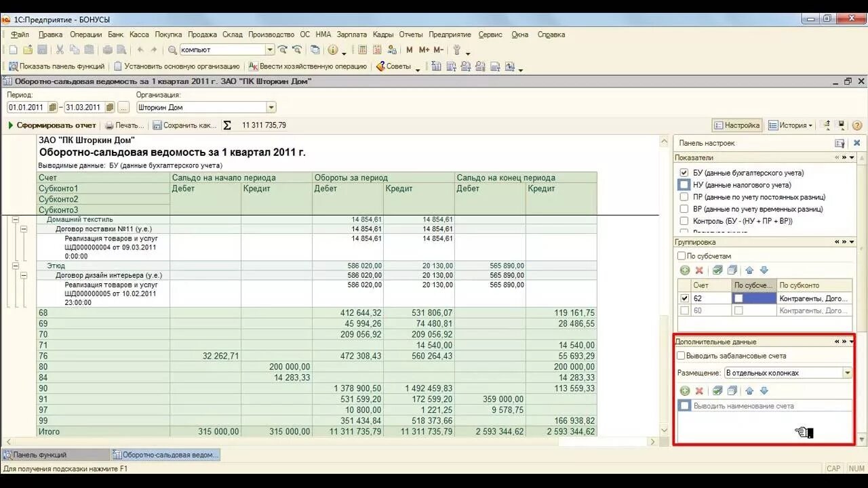Open the calendar picker for start date 01.01.2011
Image resolution: width=868 pixels, height=488 pixels.
pyautogui.click(x=53, y=107)
